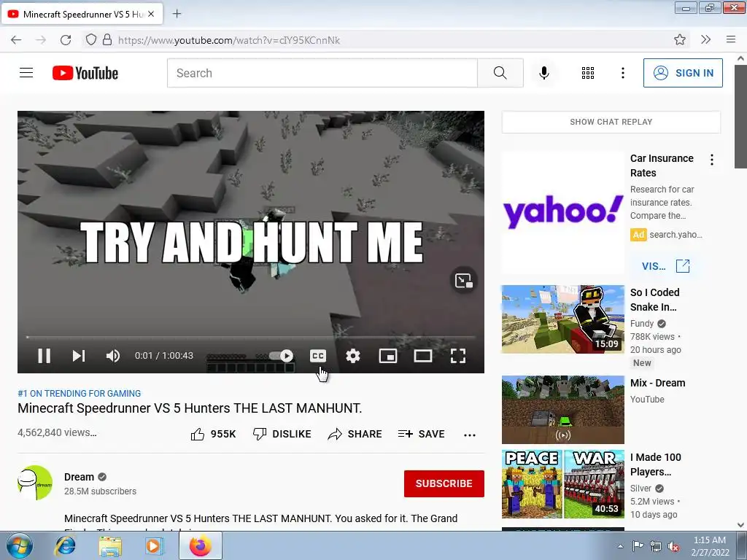747x560 pixels.
Task: Open the Dream channel avatar
Action: pos(35,483)
